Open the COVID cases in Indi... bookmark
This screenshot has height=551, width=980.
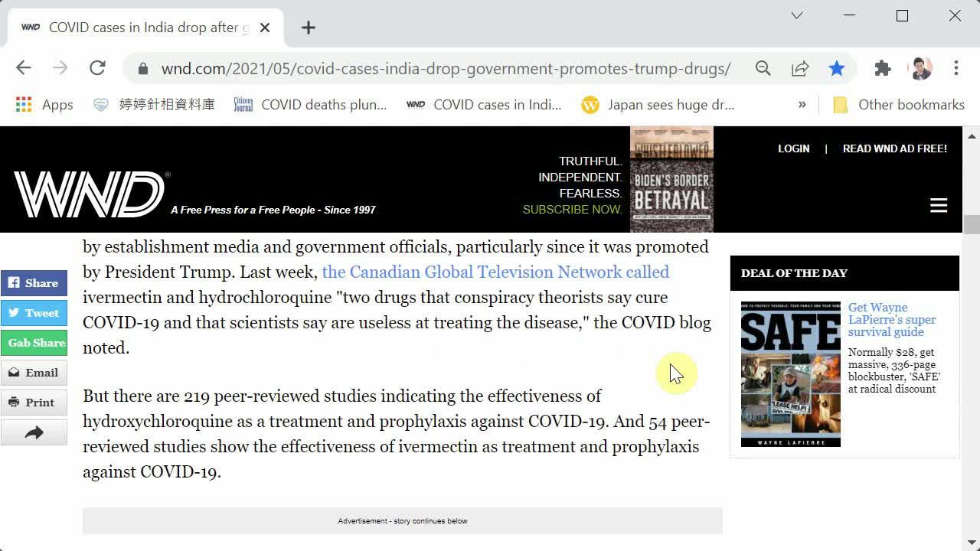coord(484,105)
